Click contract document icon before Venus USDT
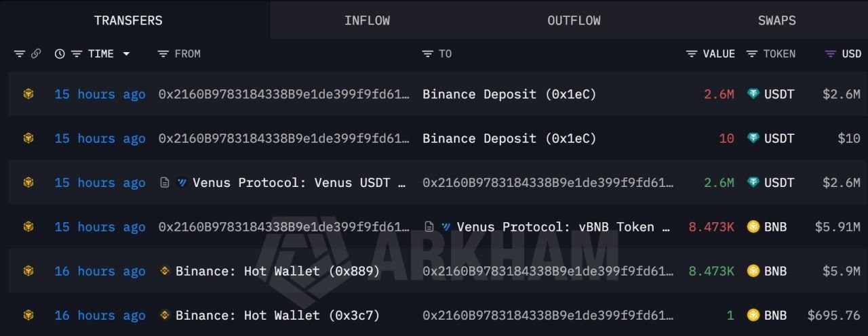Screen dimensions: 868x336 [164, 183]
